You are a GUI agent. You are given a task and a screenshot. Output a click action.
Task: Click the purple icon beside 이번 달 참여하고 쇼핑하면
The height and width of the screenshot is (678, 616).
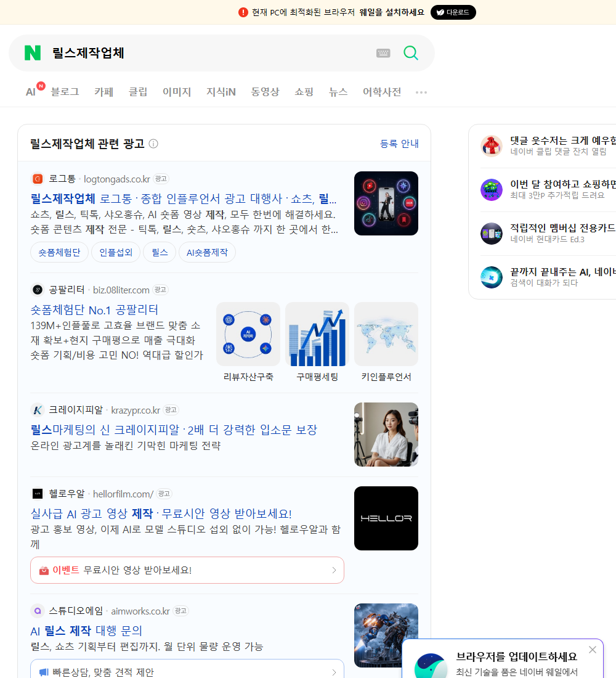click(x=492, y=190)
